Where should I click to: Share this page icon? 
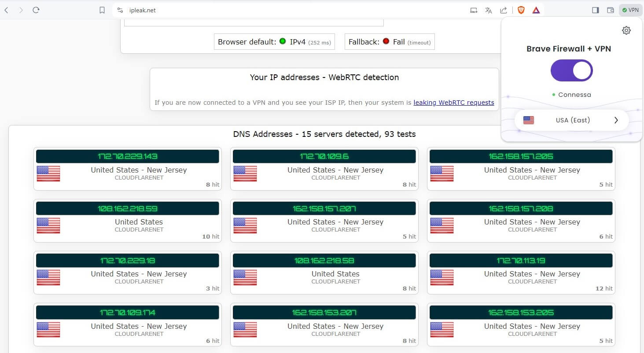coord(504,10)
